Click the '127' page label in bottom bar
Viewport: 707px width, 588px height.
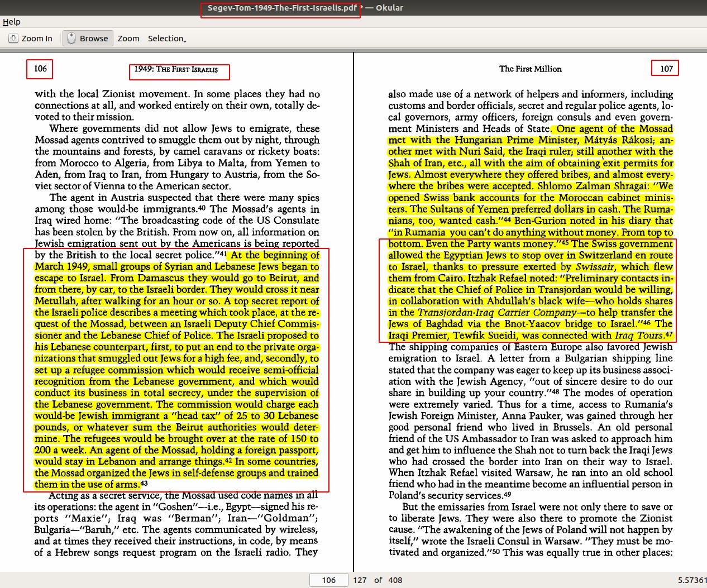coord(360,580)
